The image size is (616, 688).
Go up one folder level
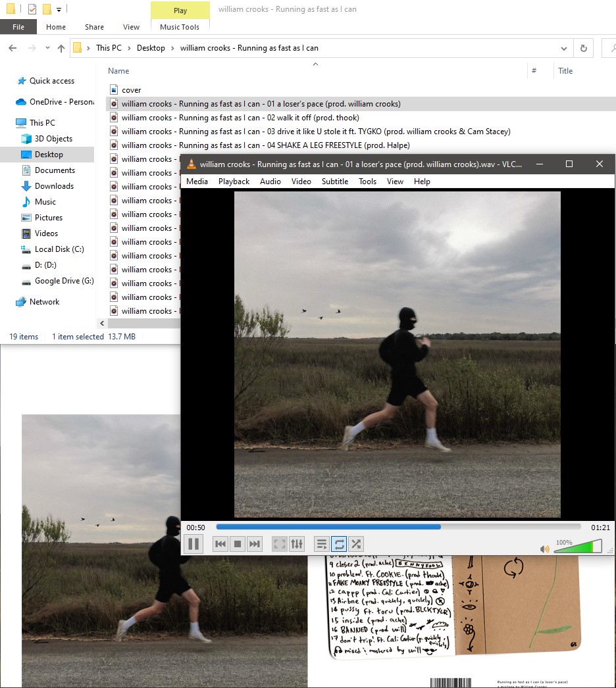[x=61, y=48]
